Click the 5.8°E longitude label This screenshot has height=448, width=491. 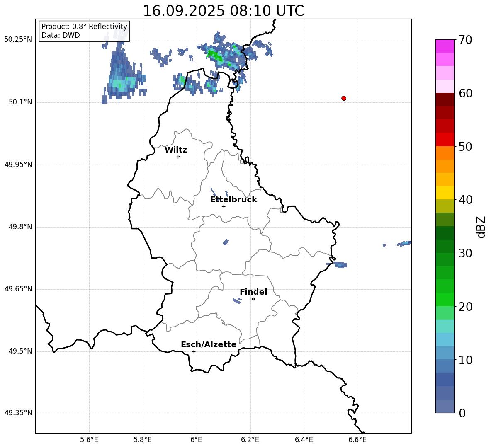point(143,440)
